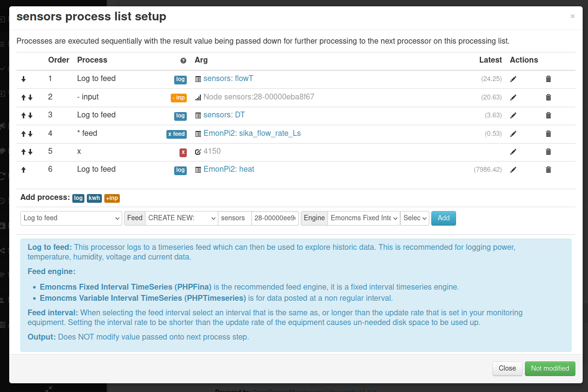The width and height of the screenshot is (588, 392).
Task: Click the Add process button
Action: (x=443, y=218)
